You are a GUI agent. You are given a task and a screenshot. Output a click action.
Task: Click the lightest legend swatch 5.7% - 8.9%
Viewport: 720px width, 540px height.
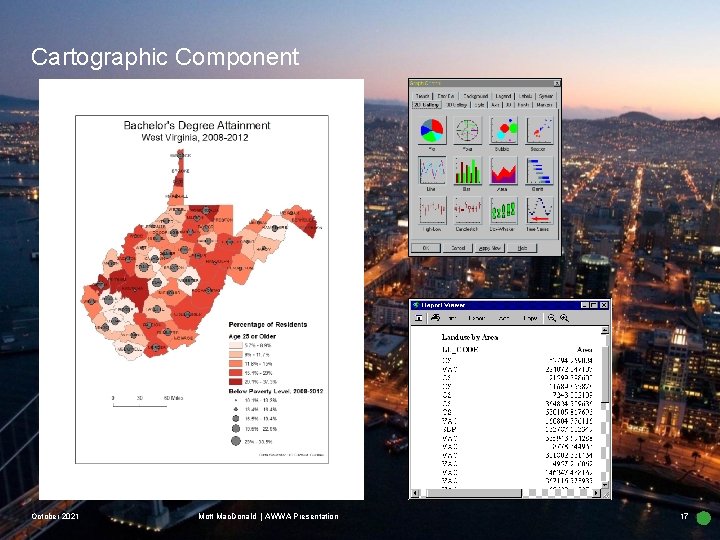[236, 345]
